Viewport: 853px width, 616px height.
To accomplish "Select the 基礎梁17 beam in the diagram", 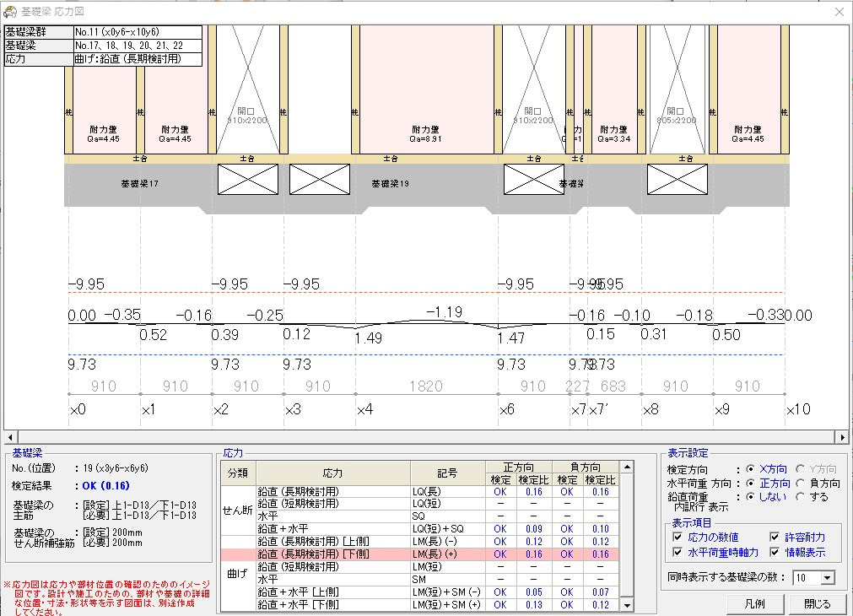I will [x=139, y=184].
